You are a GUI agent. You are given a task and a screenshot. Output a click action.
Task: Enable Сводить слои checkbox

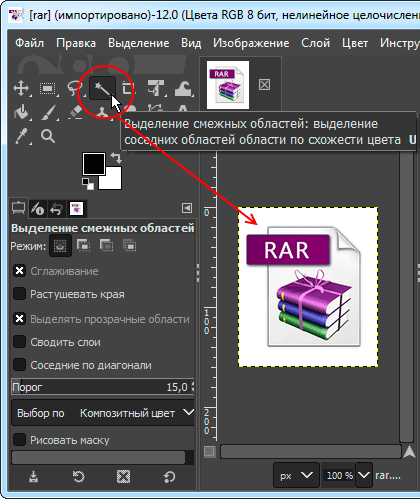tap(19, 342)
